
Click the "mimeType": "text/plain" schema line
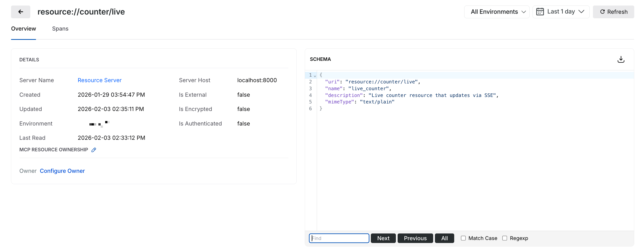click(360, 102)
